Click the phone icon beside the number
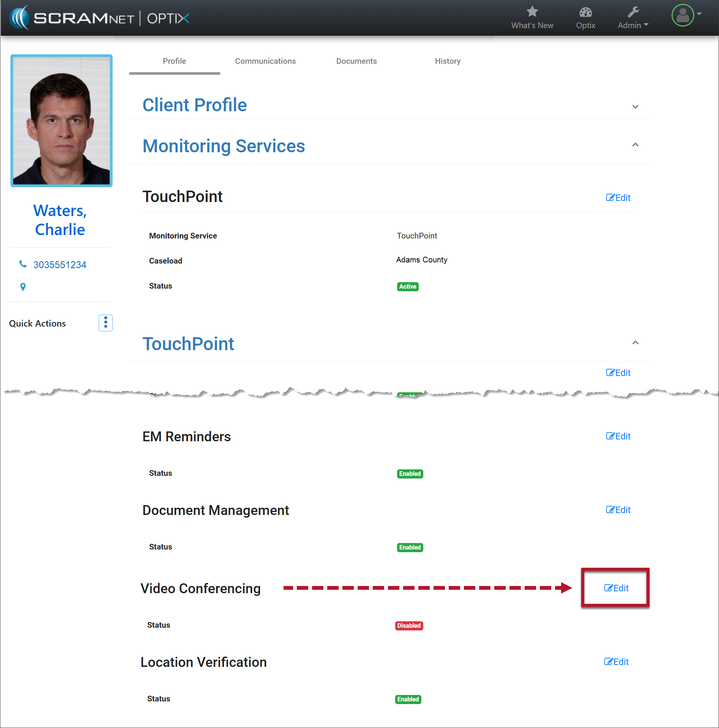The width and height of the screenshot is (719, 728). coord(23,264)
